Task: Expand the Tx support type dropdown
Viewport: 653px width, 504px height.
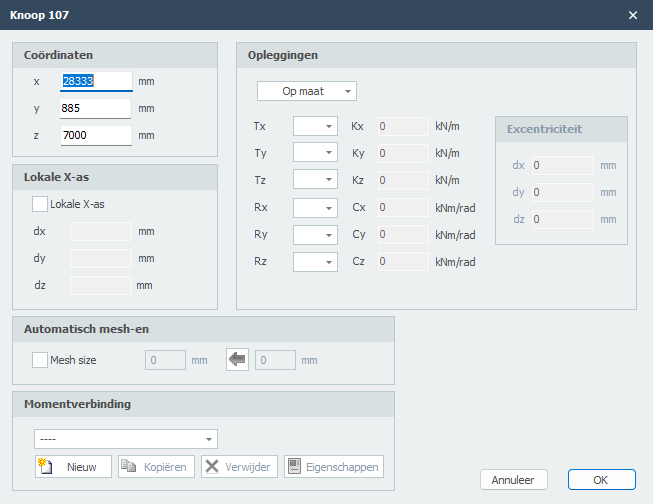Action: point(315,127)
